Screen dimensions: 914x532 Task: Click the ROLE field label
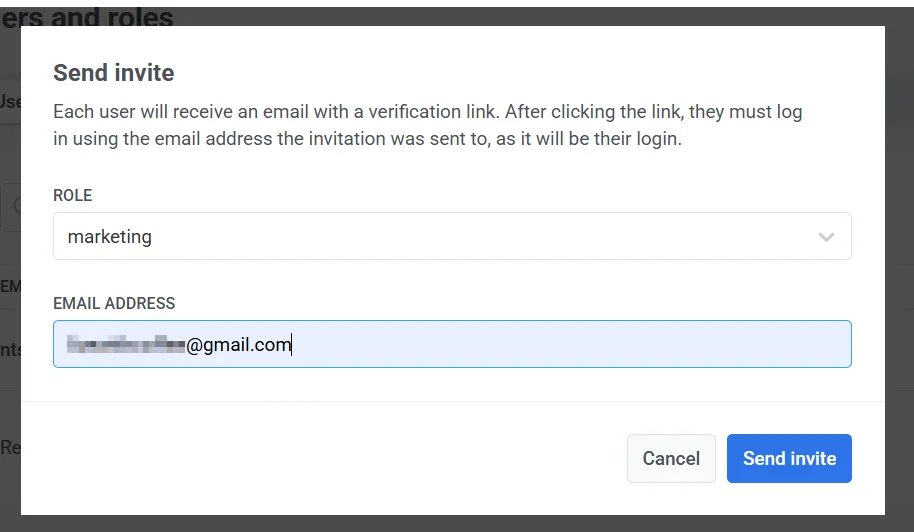(73, 196)
